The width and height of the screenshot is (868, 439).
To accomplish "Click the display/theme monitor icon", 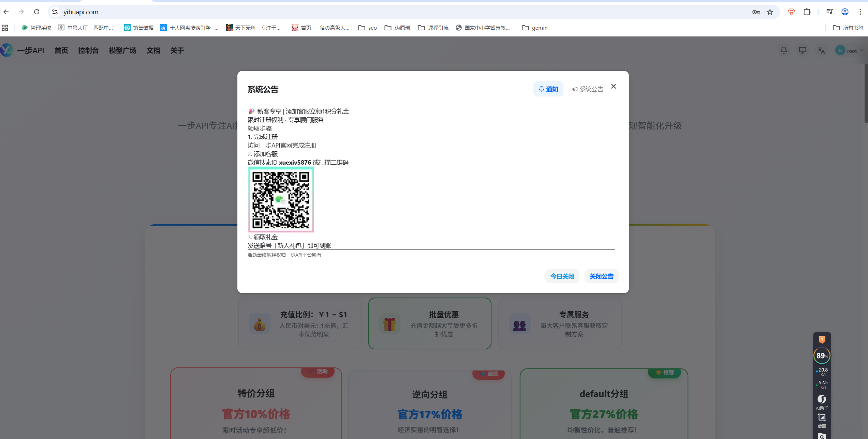I will [803, 50].
